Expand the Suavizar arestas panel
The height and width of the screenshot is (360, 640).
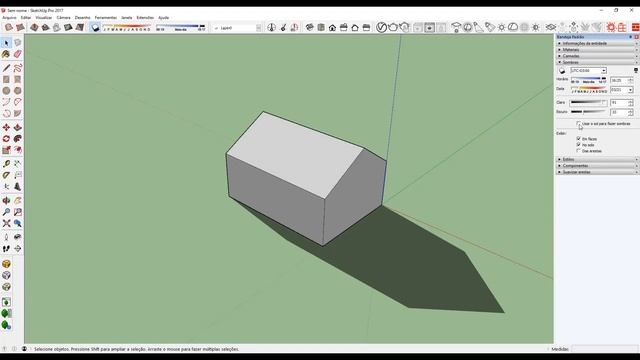click(x=598, y=172)
